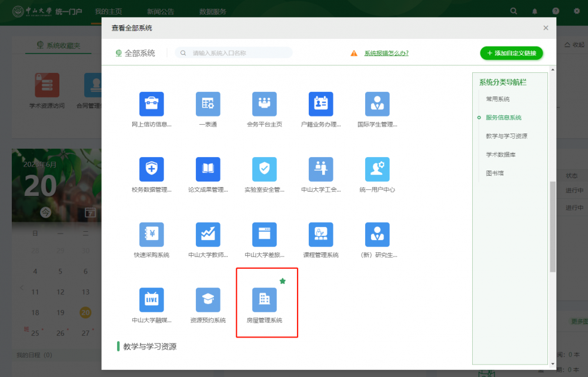Viewport: 588px width, 377px height.
Task: Click the 教学与学习资源 section heading
Action: pyautogui.click(x=149, y=346)
